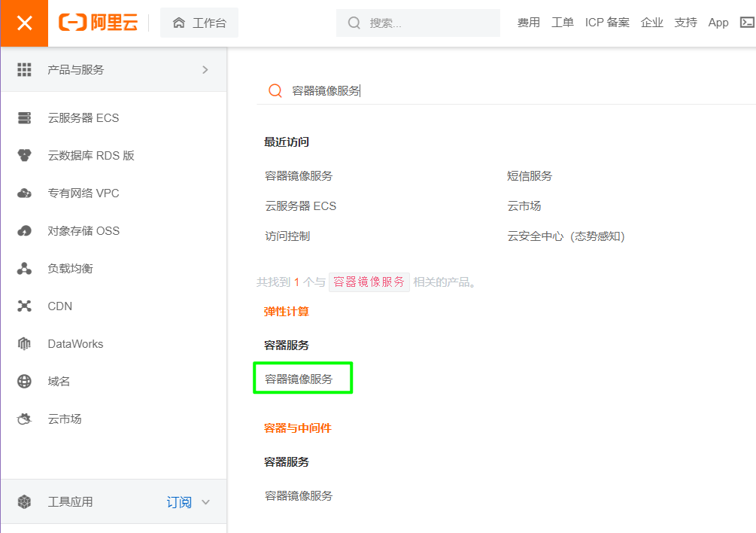Click the ECS server icon in sidebar

click(24, 117)
